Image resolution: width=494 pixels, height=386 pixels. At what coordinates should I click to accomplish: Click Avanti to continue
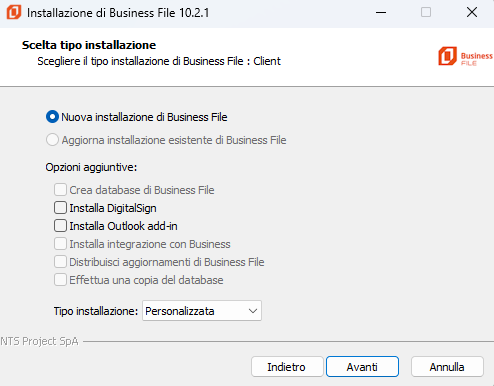[x=362, y=367]
